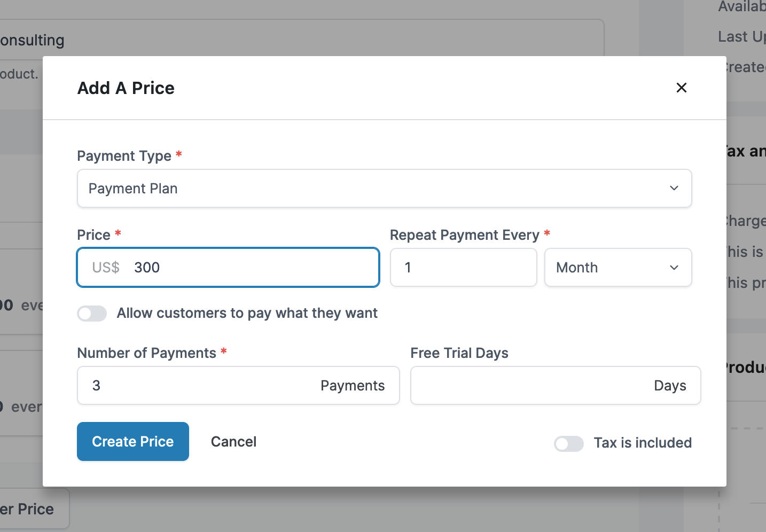Open the Payment Type dropdown
This screenshot has width=766, height=532.
(x=385, y=189)
